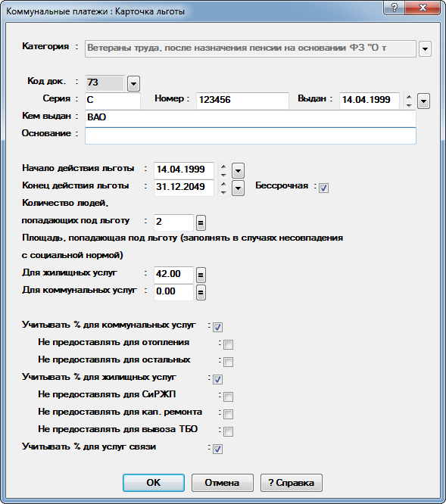Toggle Учитывать % для коммунальных услуг checkbox
Screen dimensions: 446x504
point(217,327)
